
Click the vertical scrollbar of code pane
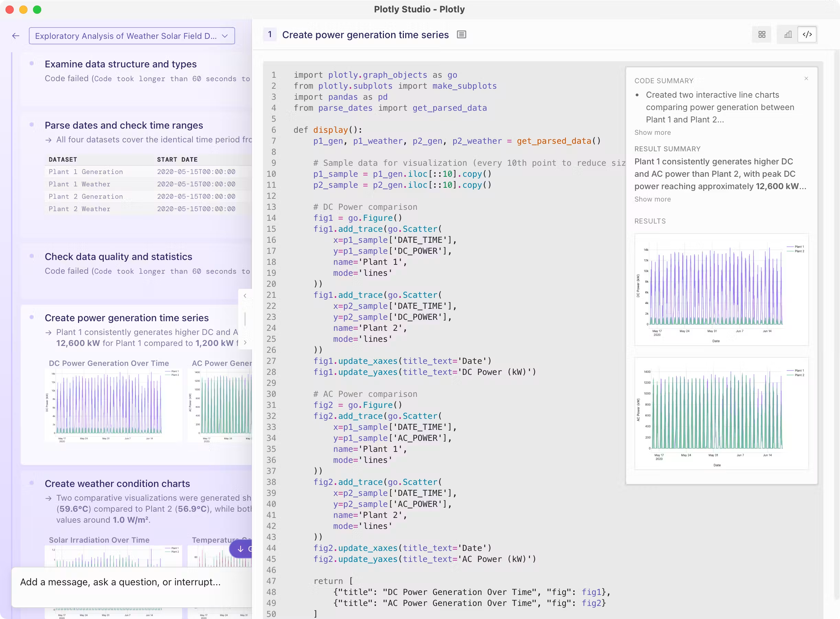(837, 325)
